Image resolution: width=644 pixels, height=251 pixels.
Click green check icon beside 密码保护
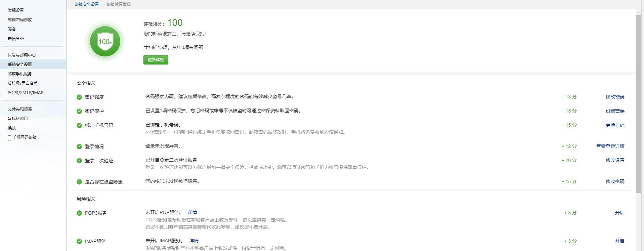pyautogui.click(x=79, y=111)
